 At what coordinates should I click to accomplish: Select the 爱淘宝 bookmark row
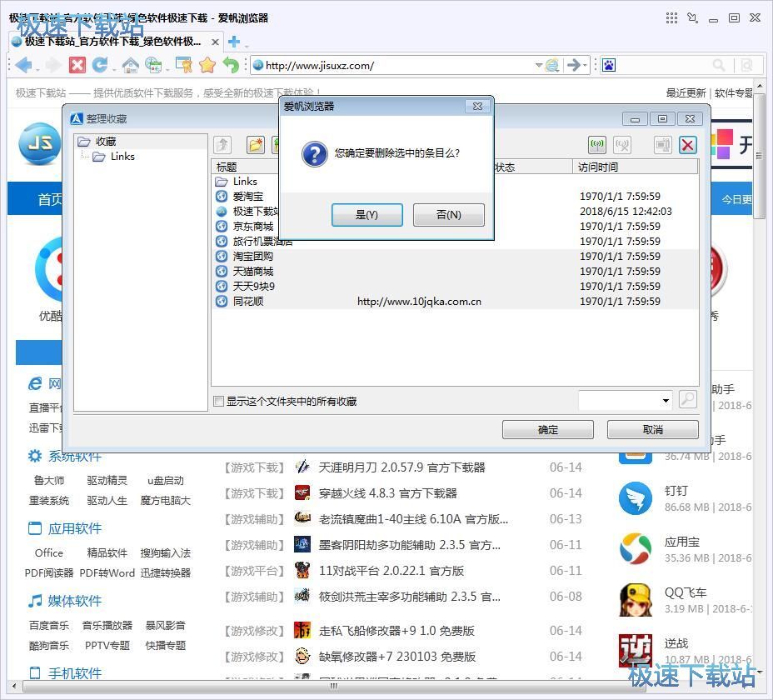click(248, 197)
